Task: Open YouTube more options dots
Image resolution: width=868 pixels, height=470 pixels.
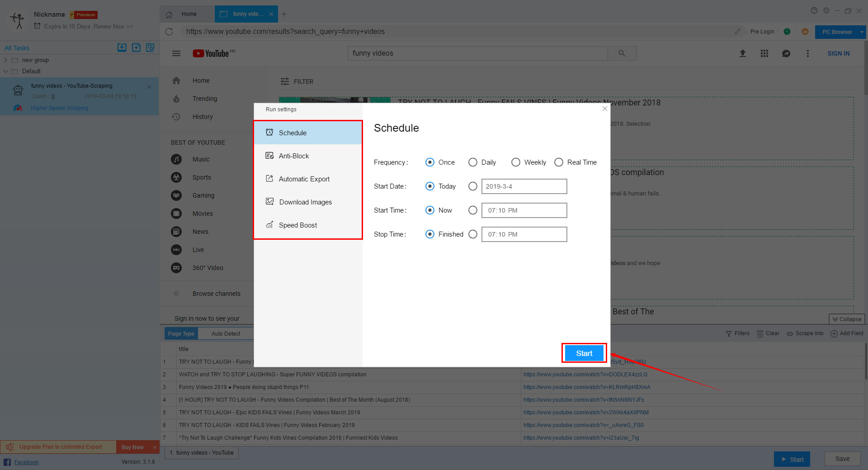Action: click(808, 53)
